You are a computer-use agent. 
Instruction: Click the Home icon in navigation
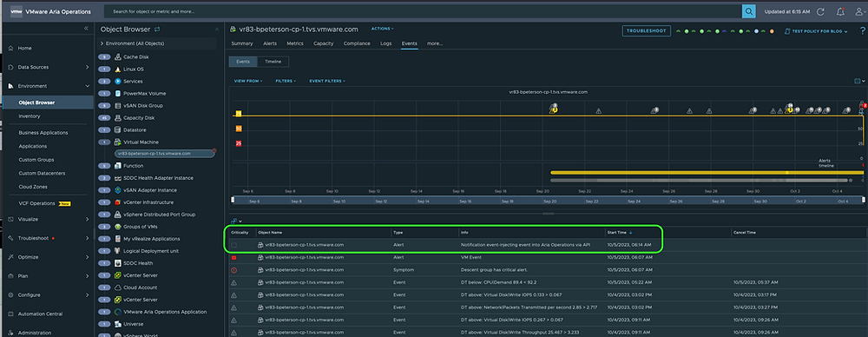(11, 49)
